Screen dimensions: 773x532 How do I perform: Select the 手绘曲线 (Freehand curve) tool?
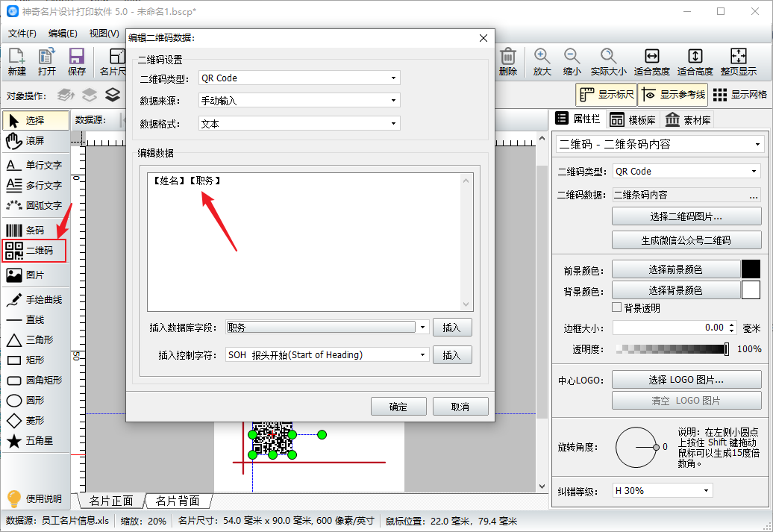[x=36, y=300]
